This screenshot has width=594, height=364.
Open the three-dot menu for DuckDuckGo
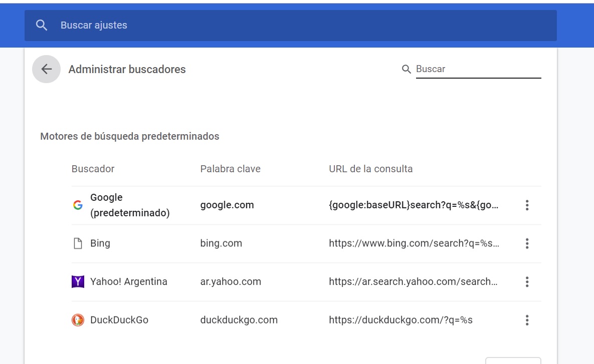pyautogui.click(x=527, y=320)
